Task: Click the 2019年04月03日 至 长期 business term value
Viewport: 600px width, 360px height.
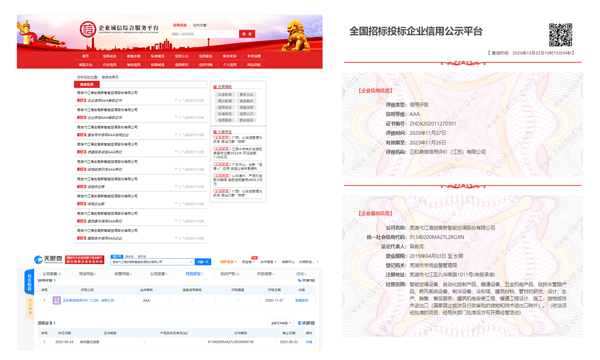Action: [436, 256]
